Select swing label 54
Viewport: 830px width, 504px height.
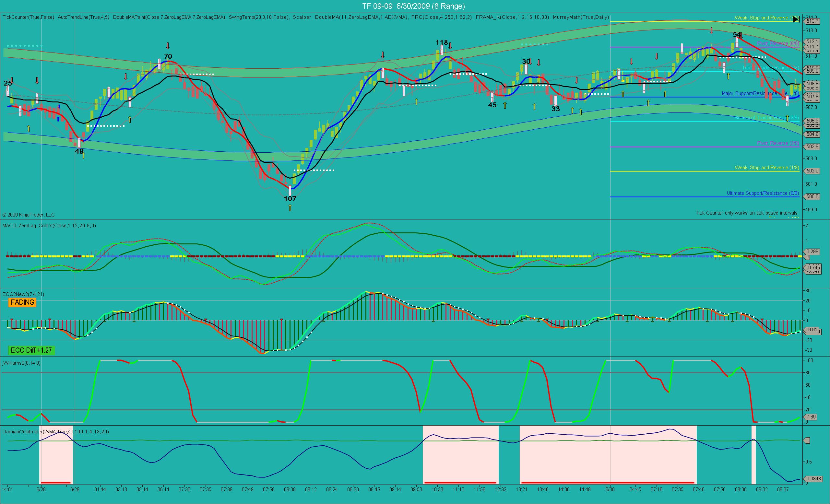coord(737,35)
